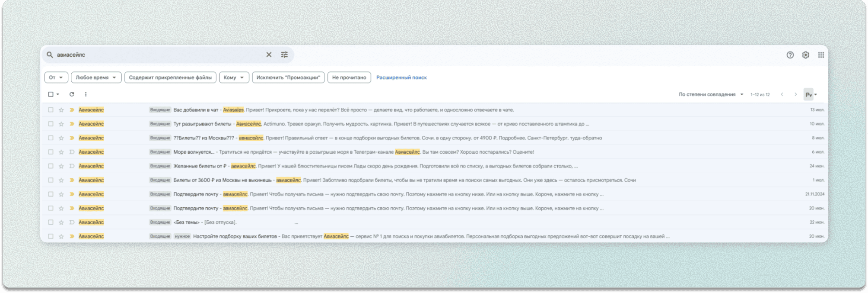Star the "Настройте подборку ваших билетов" email

(x=61, y=236)
